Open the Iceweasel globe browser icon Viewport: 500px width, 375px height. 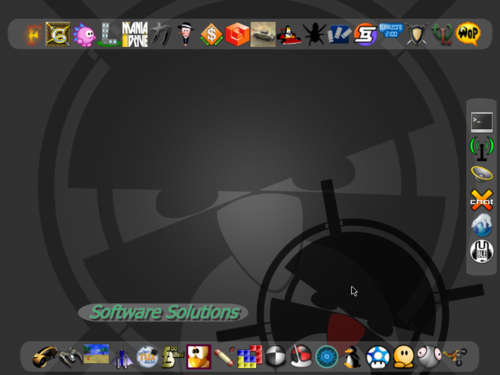[482, 225]
